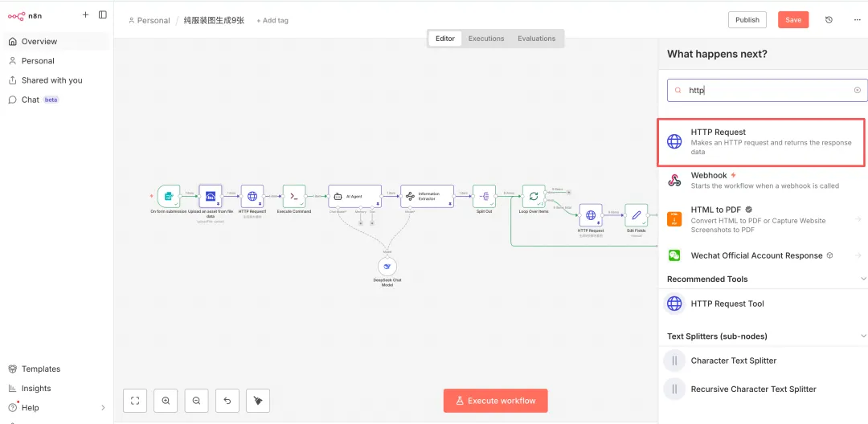Click the n8n logo
868x424 pixels.
point(24,15)
